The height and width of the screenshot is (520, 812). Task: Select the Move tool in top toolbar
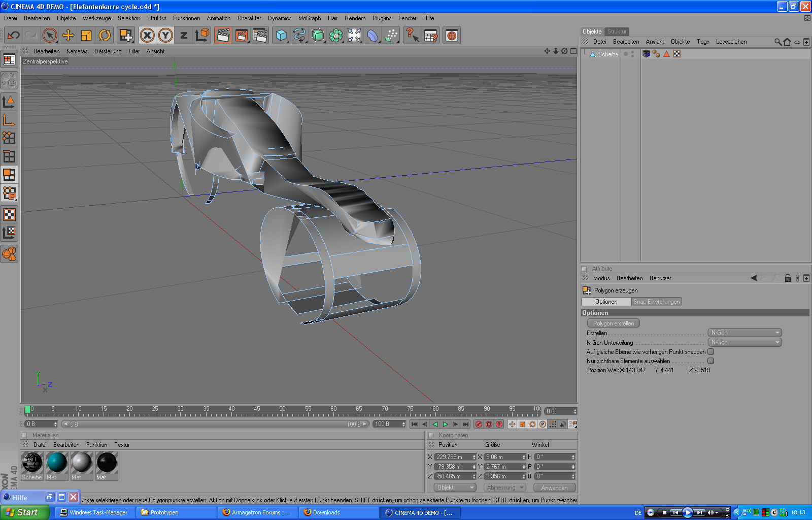pyautogui.click(x=68, y=35)
